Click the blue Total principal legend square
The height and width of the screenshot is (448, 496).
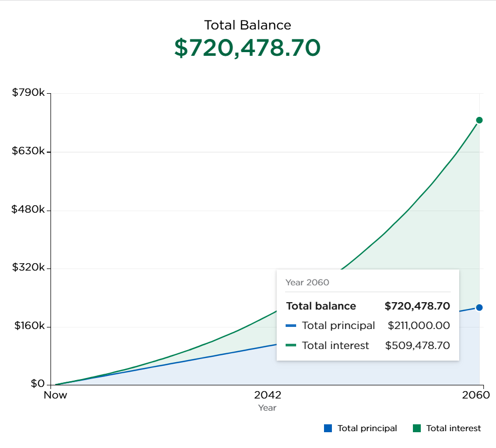[x=328, y=429]
